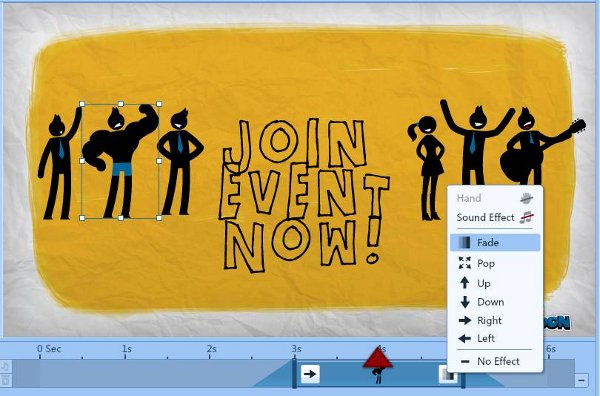Screen dimensions: 600x396
Task: Click the Hand hat icon
Action: coord(527,198)
